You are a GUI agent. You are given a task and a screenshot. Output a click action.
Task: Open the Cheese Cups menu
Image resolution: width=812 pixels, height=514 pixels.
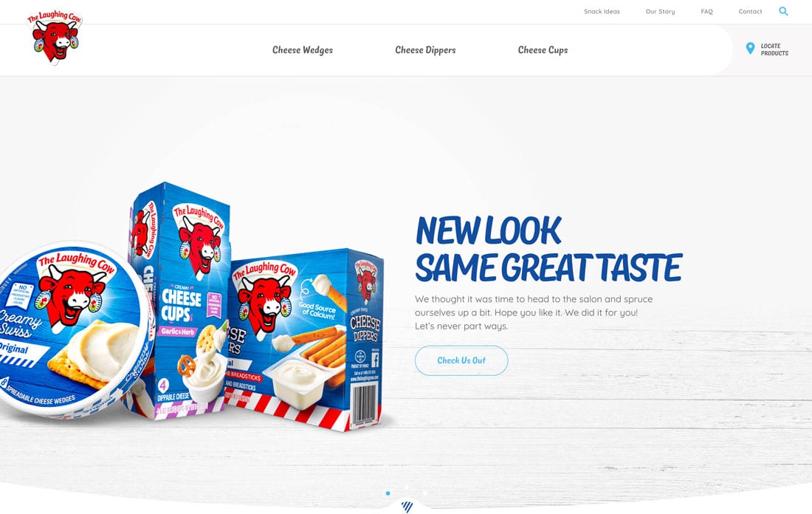[x=543, y=50]
